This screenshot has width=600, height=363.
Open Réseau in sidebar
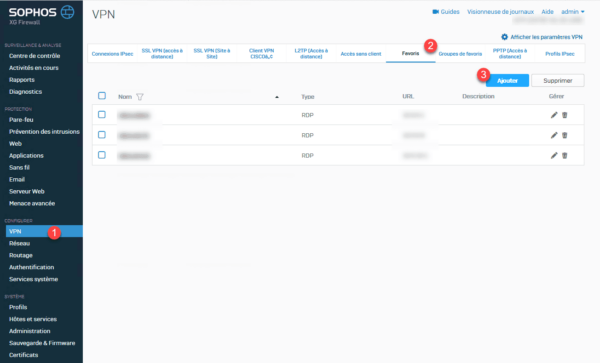point(20,243)
